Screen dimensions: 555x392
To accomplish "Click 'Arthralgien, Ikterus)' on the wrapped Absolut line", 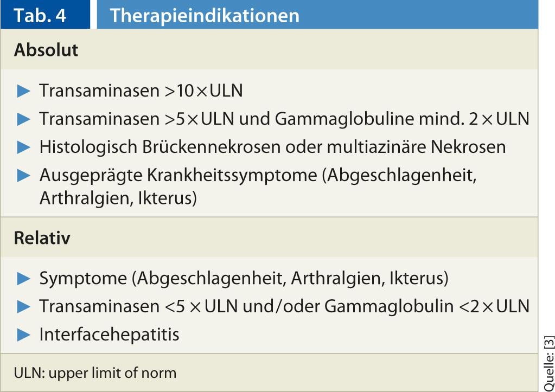I will tap(118, 198).
